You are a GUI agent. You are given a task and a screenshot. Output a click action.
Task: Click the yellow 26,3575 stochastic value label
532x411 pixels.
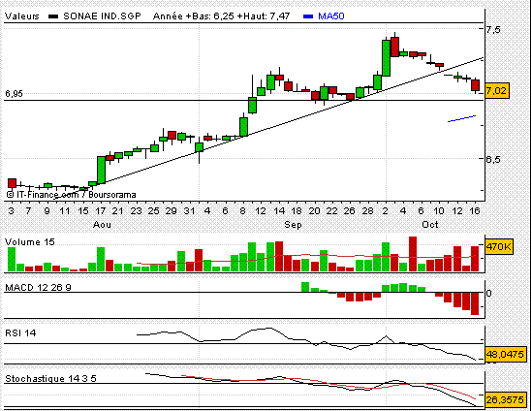coord(505,399)
